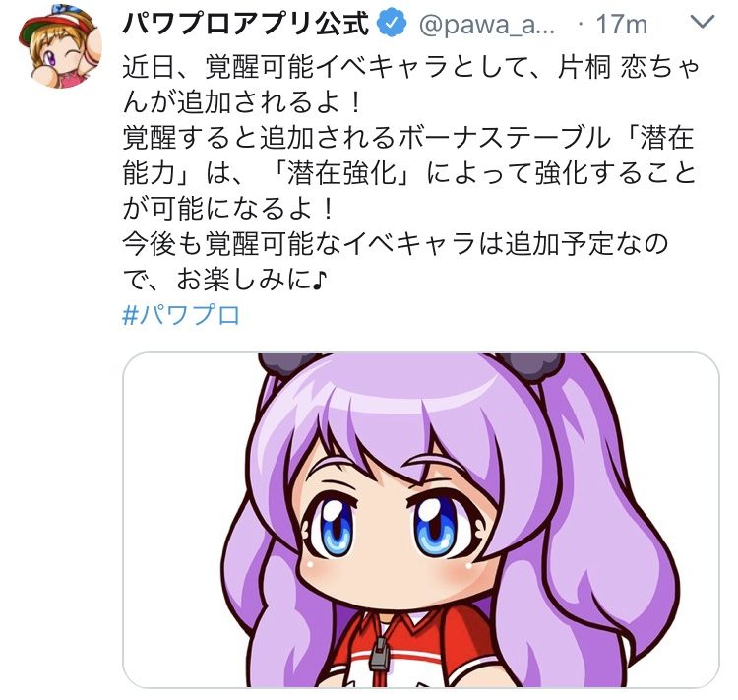
Task: Open the #パワプロ hashtag link
Action: (181, 315)
